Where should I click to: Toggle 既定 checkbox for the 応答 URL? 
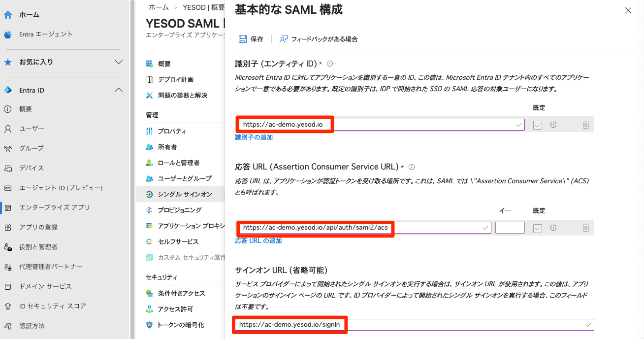click(538, 228)
